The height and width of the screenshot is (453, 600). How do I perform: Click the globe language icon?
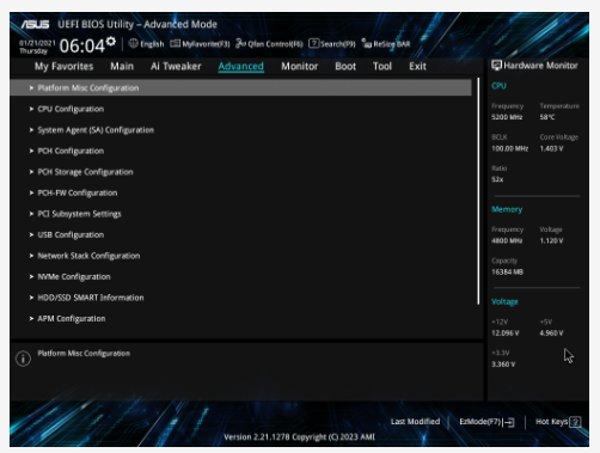[133, 44]
